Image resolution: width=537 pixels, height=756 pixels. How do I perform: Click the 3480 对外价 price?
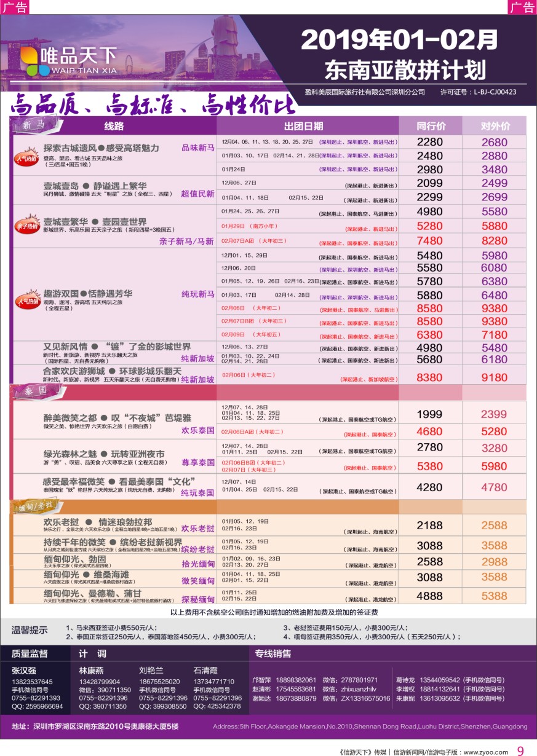495,170
